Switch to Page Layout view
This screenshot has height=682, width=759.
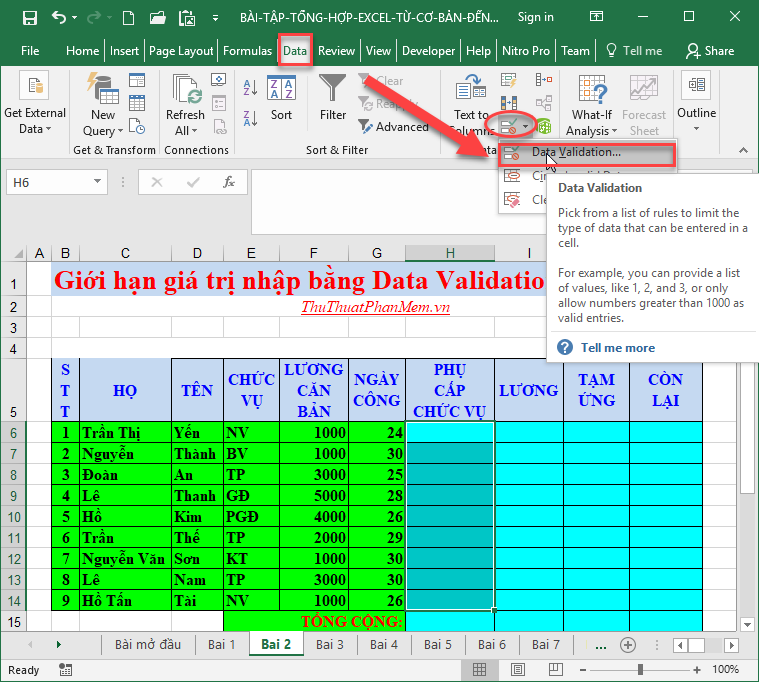pos(517,669)
